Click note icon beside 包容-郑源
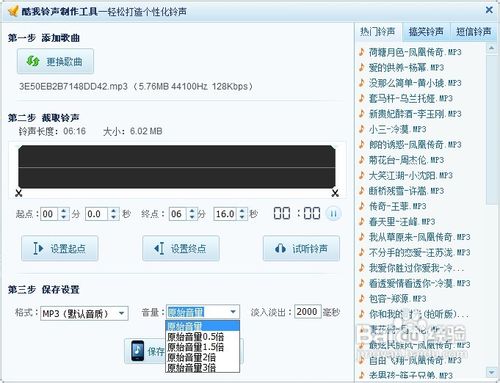Image resolution: width=500 pixels, height=383 pixels. [x=361, y=298]
